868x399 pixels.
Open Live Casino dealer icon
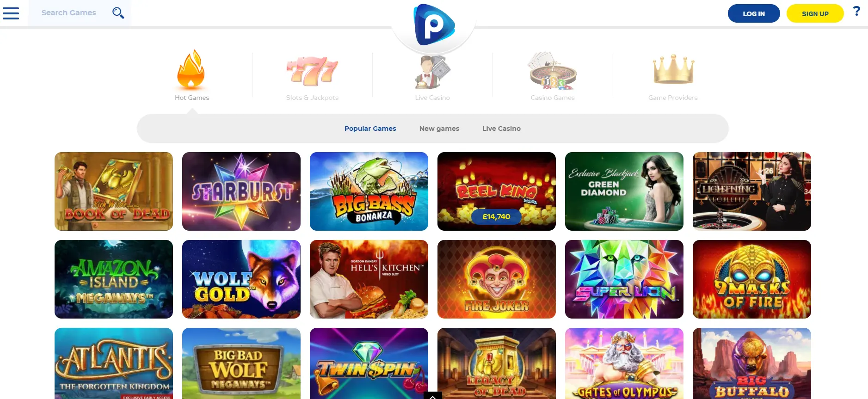[432, 72]
